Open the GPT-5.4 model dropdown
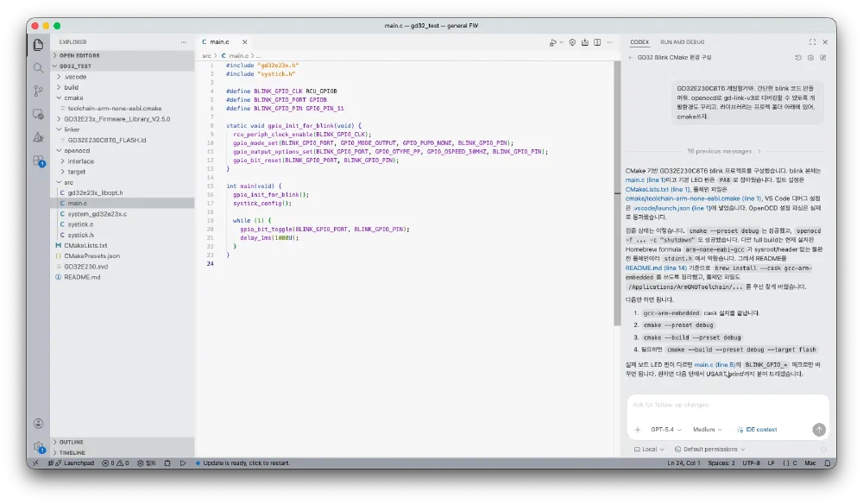This screenshot has width=863, height=504. click(666, 430)
